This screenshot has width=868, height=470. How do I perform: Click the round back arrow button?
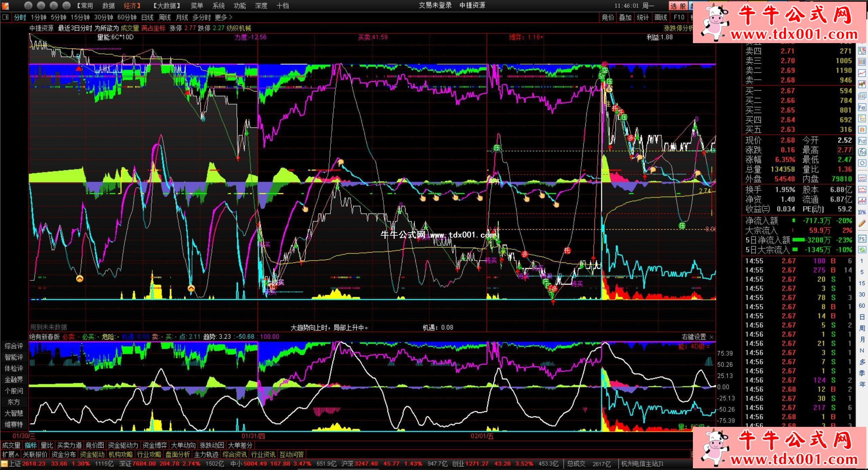click(41, 5)
